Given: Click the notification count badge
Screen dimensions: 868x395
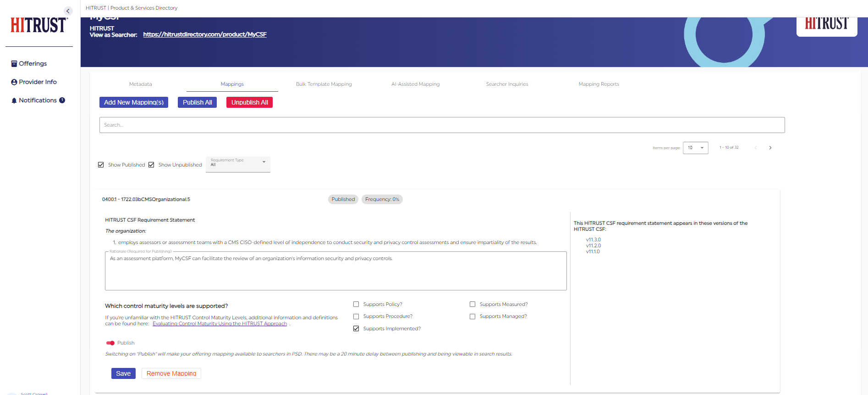Looking at the screenshot, I should click(x=62, y=100).
